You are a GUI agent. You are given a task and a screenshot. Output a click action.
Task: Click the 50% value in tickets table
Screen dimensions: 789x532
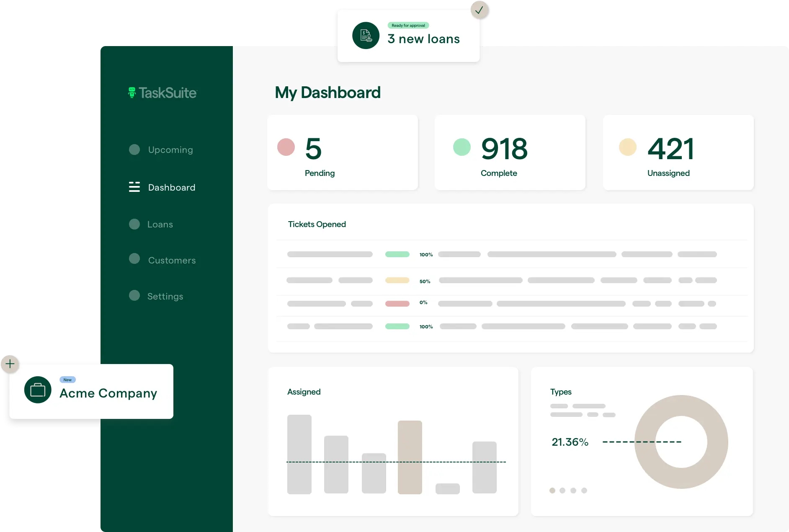click(x=425, y=281)
